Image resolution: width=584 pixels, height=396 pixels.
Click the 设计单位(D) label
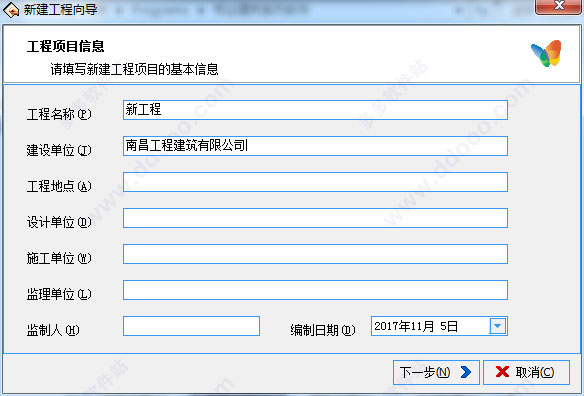tap(59, 222)
